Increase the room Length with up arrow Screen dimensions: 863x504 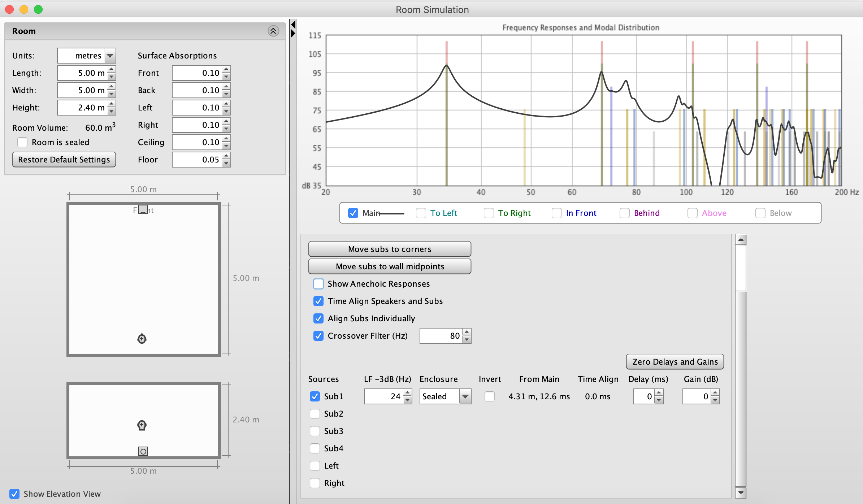pos(112,69)
